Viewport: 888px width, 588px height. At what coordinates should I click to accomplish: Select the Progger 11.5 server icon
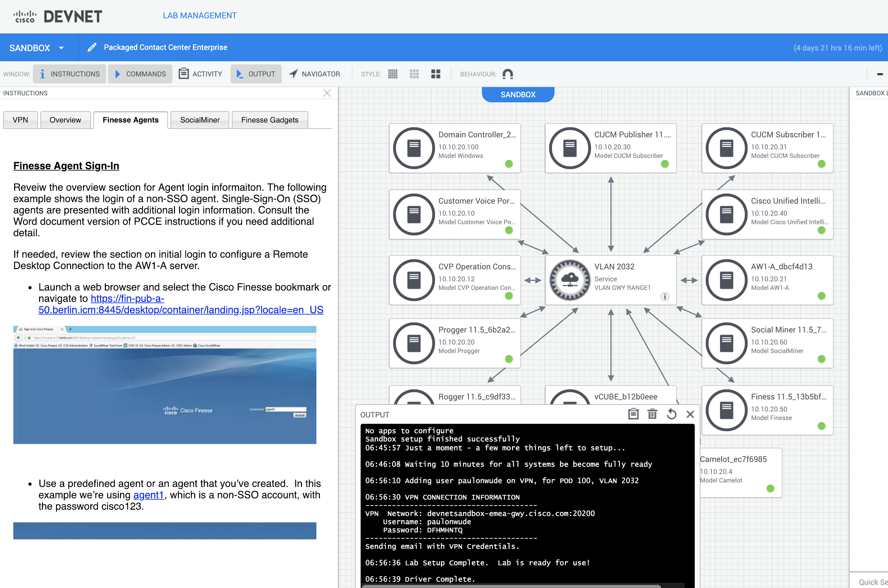[414, 343]
